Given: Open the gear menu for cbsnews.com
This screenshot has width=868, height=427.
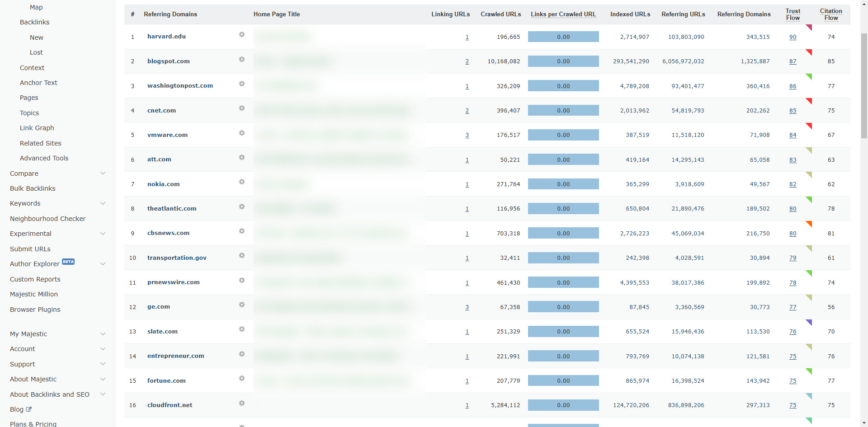Looking at the screenshot, I should 242,231.
